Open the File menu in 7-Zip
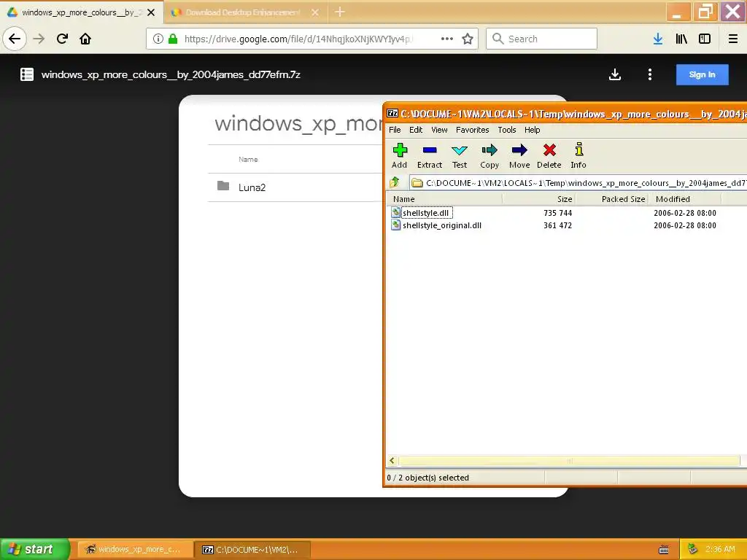 pyautogui.click(x=395, y=130)
